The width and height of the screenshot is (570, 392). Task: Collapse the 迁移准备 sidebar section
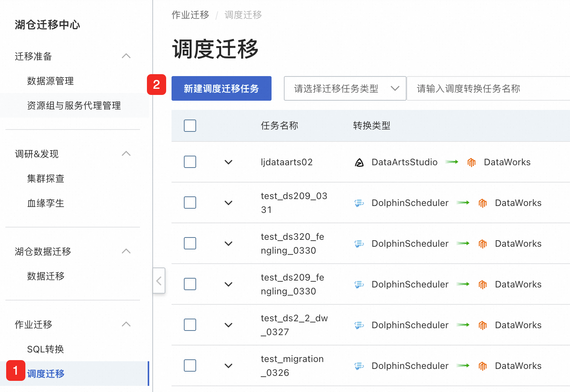pyautogui.click(x=126, y=56)
